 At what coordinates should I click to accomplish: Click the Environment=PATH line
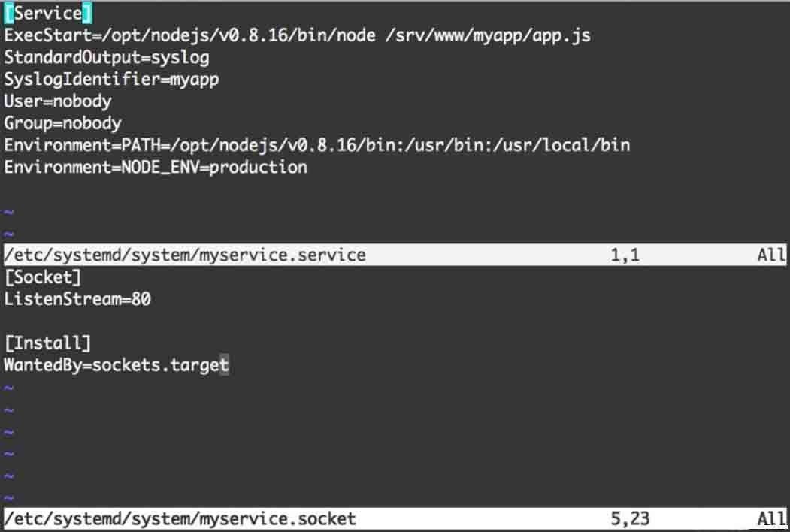[x=316, y=144]
